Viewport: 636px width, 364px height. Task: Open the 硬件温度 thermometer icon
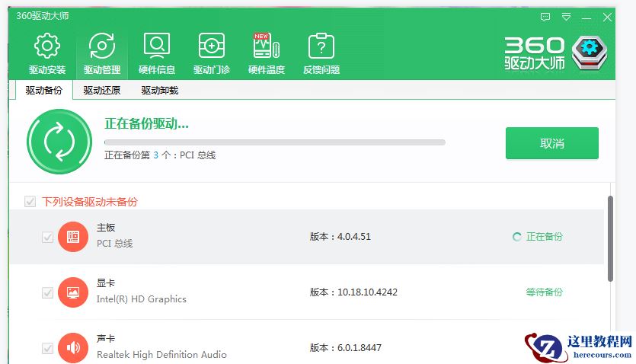(x=267, y=46)
